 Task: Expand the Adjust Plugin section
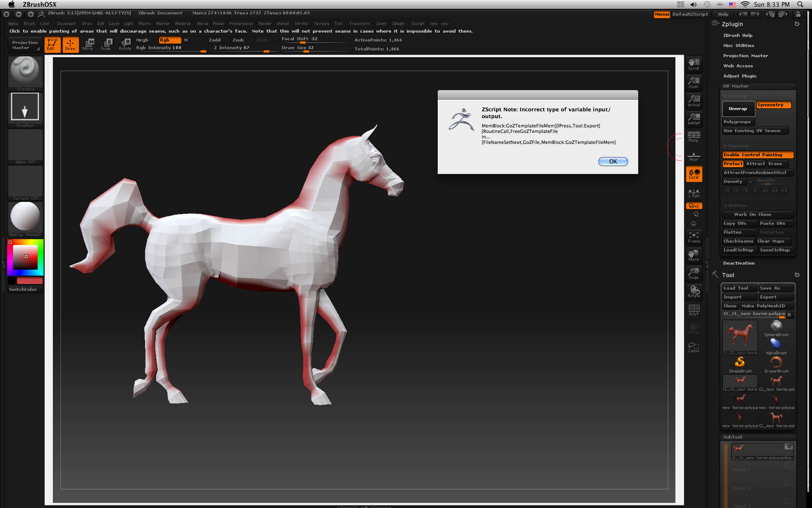(x=740, y=76)
